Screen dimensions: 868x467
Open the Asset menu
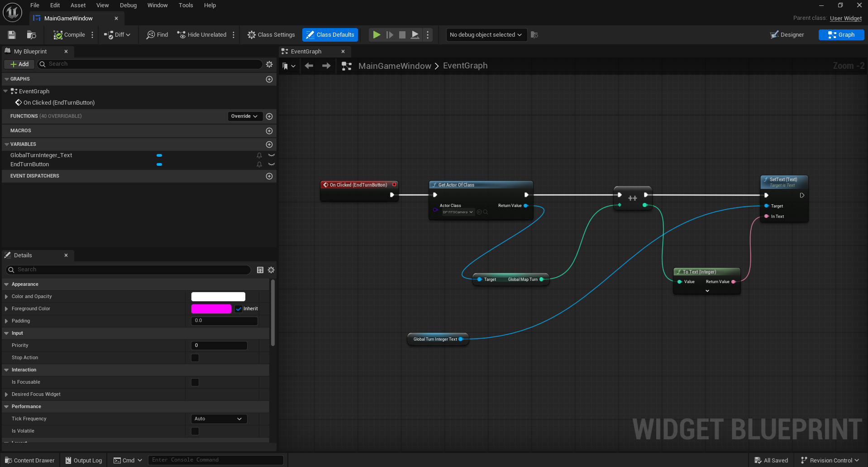(x=78, y=5)
